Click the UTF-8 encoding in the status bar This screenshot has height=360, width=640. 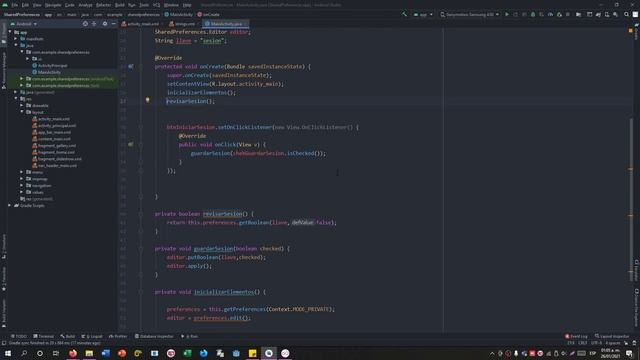[596, 343]
